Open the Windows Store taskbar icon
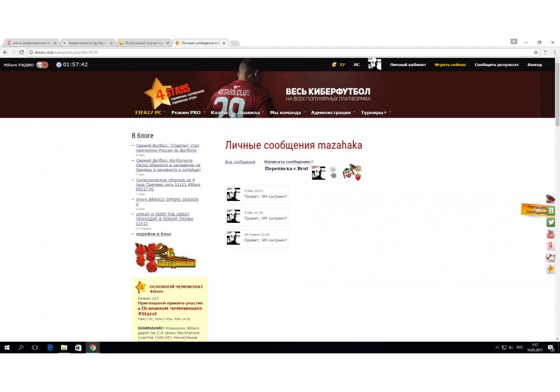 pyautogui.click(x=78, y=347)
